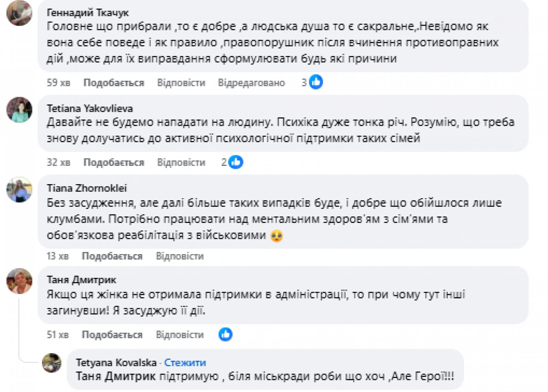The width and height of the screenshot is (548, 392).
Task: Click the like reaction icon under Tetiana Yakovlieva's comment
Action: click(236, 162)
